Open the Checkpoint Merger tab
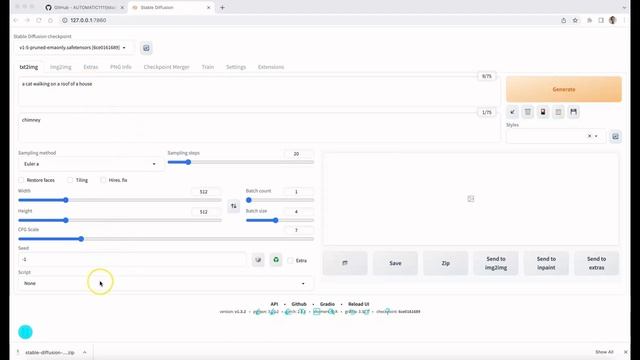The height and width of the screenshot is (360, 640). [x=167, y=67]
